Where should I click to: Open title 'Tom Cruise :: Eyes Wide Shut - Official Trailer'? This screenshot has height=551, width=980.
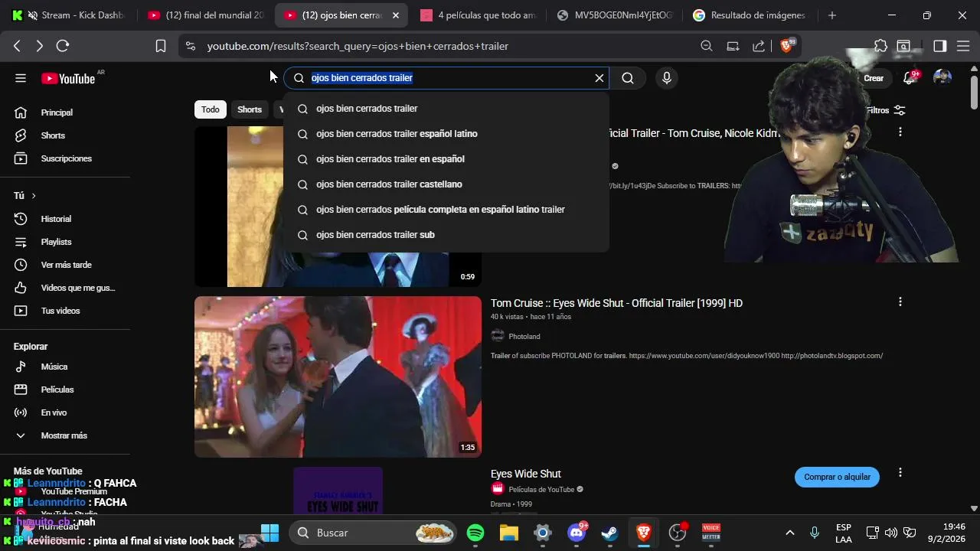pos(616,303)
